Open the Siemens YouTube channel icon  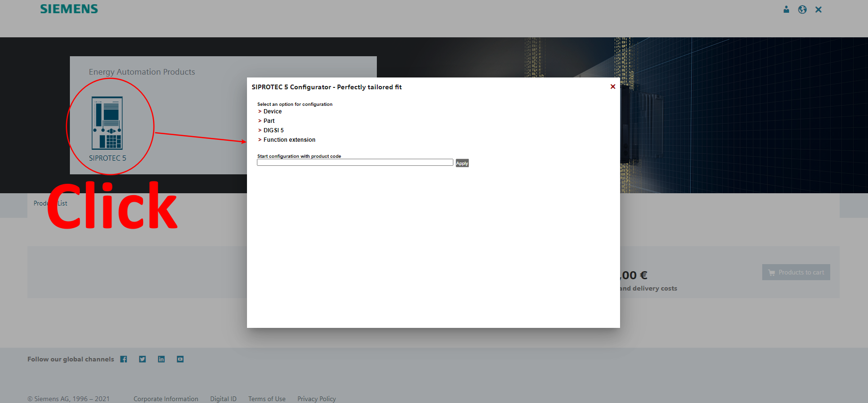(180, 359)
